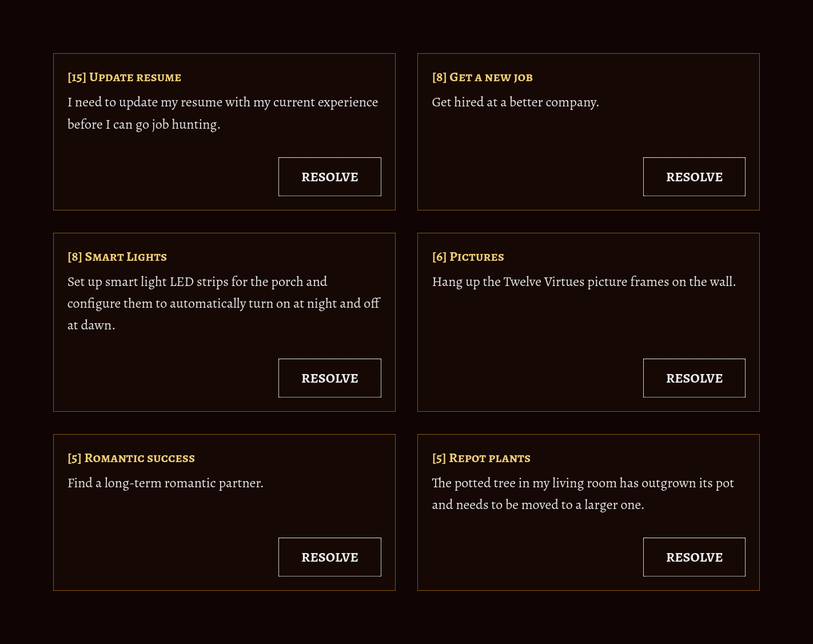Resolve the Get a new job task

pyautogui.click(x=694, y=177)
